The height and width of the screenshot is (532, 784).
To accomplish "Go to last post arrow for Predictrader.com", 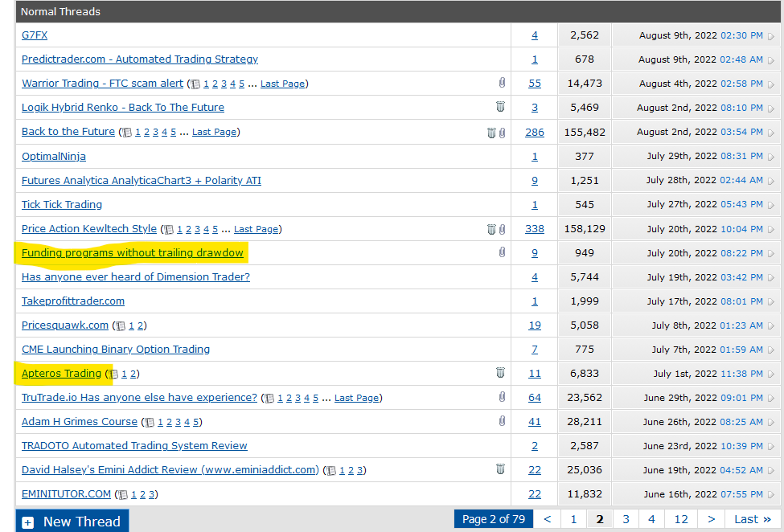I will point(771,60).
